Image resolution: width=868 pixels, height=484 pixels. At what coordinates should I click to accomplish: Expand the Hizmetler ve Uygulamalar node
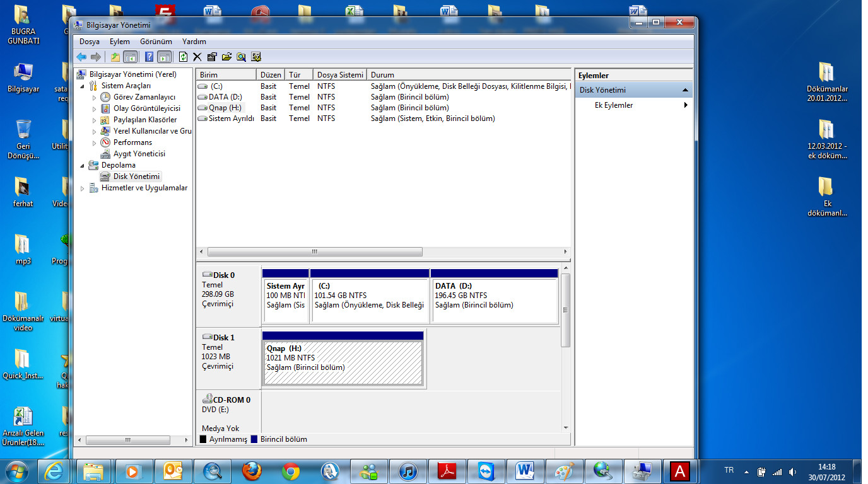coord(82,188)
